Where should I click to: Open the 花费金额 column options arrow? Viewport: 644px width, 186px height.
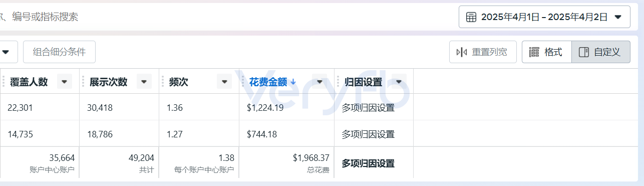(319, 82)
